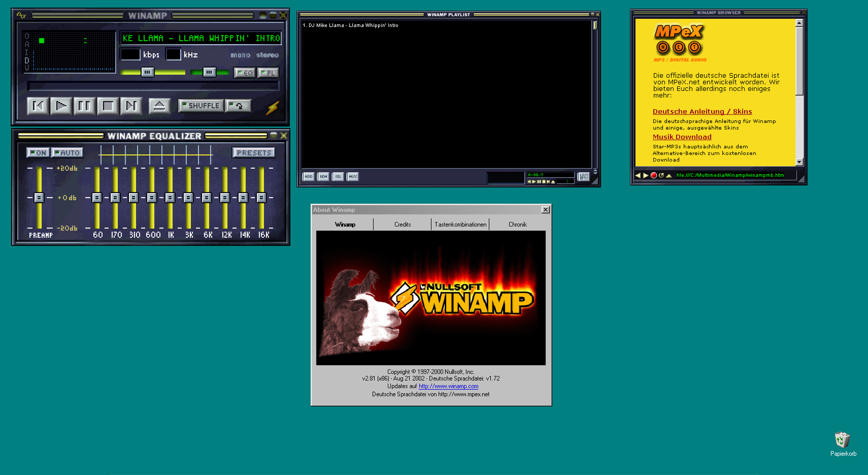
Task: Open the Musik Download link
Action: coord(682,137)
